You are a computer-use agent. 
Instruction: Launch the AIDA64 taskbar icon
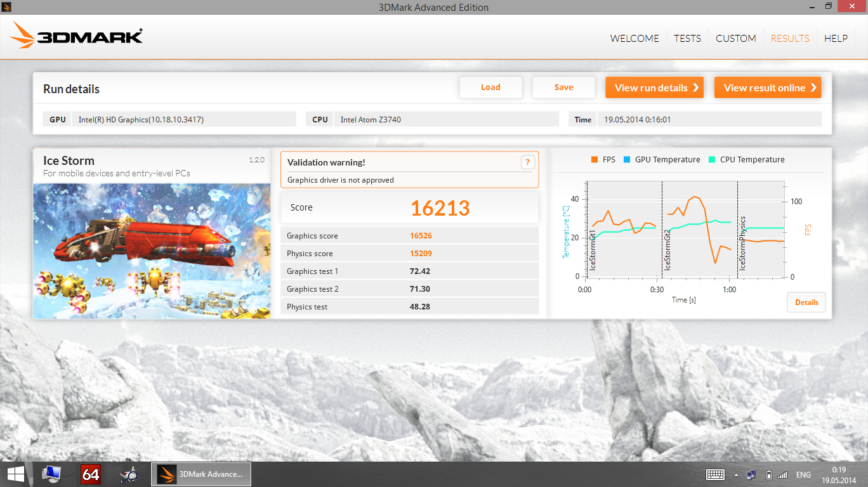pyautogui.click(x=91, y=474)
